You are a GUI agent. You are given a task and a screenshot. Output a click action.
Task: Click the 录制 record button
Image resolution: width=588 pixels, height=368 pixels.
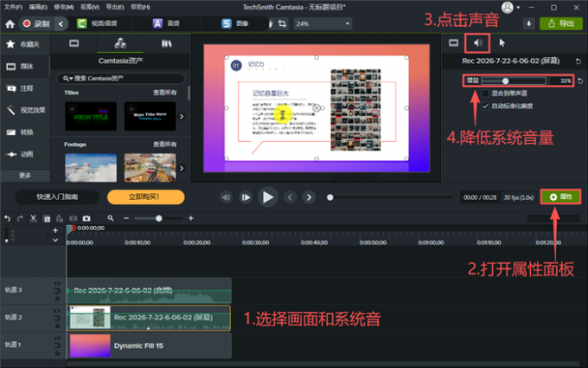tap(36, 23)
